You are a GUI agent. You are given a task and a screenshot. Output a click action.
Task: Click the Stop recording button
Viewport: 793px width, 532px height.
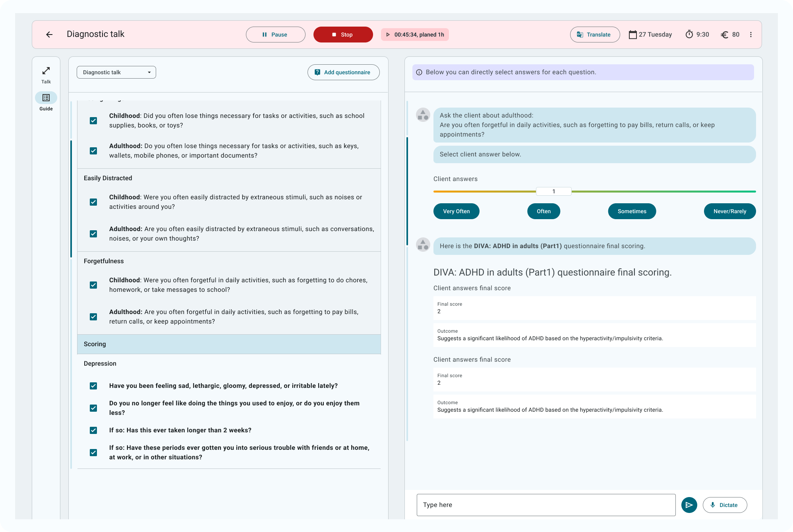coord(343,35)
